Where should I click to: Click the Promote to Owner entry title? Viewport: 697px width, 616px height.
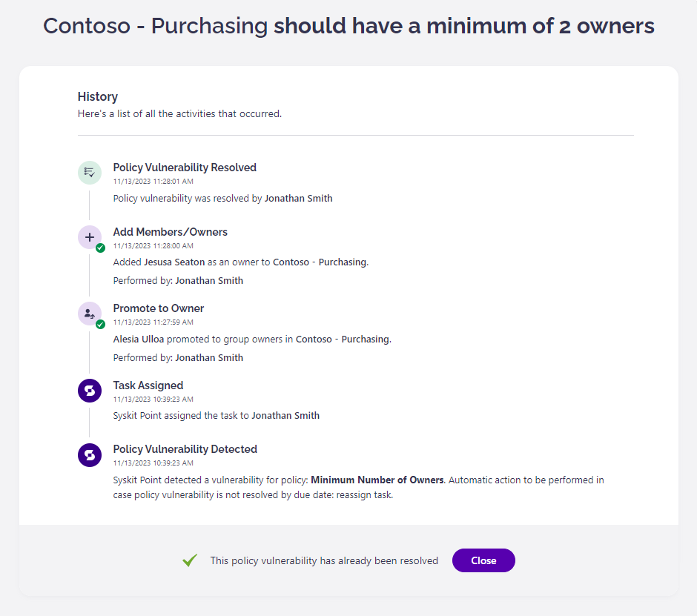pyautogui.click(x=159, y=308)
